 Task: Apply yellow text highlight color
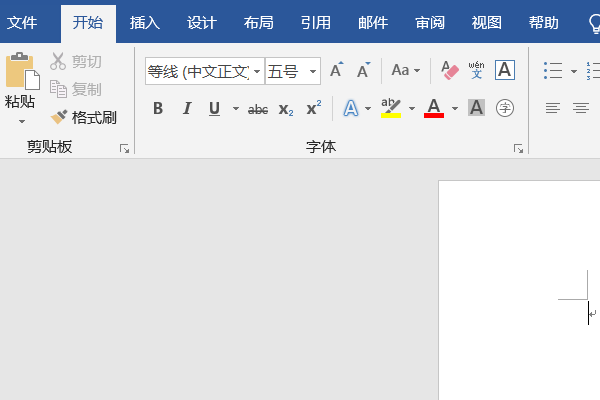coord(391,108)
